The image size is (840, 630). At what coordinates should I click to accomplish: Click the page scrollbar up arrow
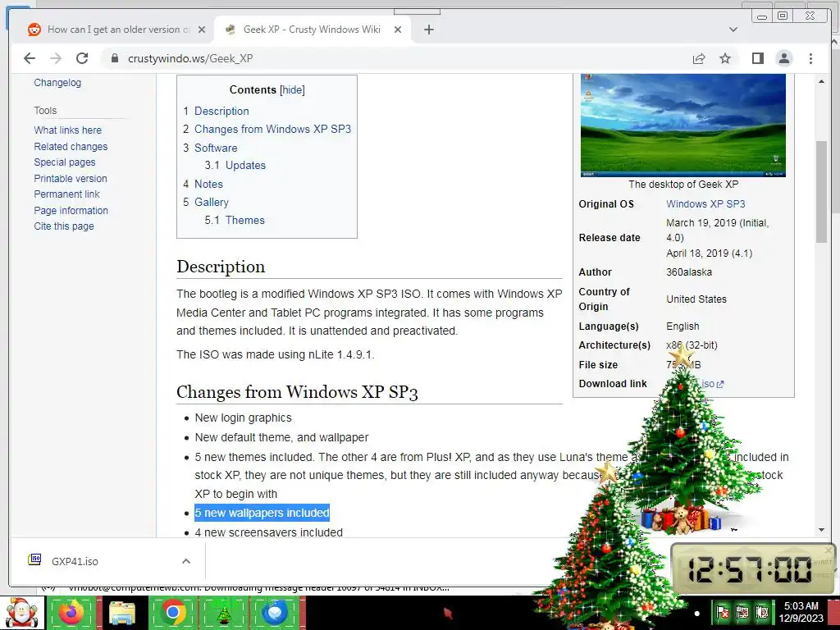click(x=821, y=81)
